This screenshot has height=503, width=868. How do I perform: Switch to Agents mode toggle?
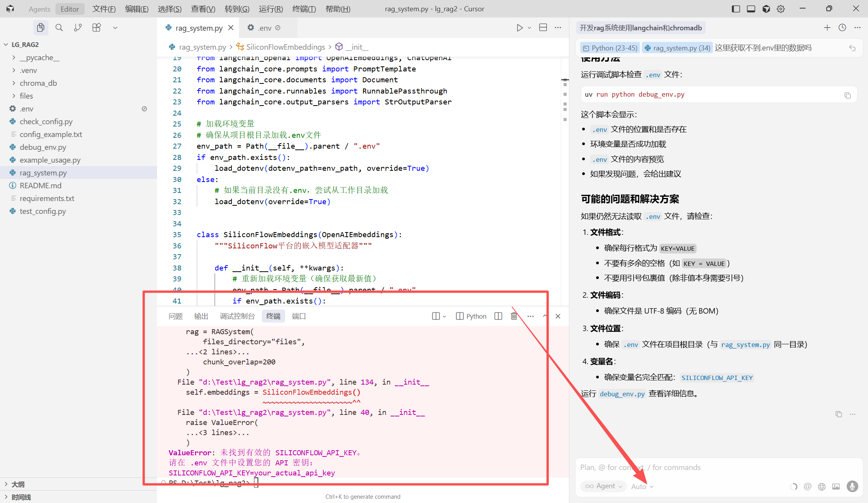(x=39, y=9)
